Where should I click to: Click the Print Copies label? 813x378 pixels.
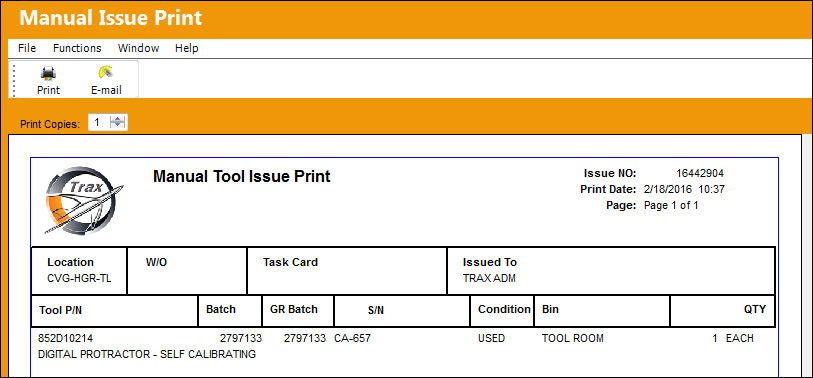click(x=50, y=124)
